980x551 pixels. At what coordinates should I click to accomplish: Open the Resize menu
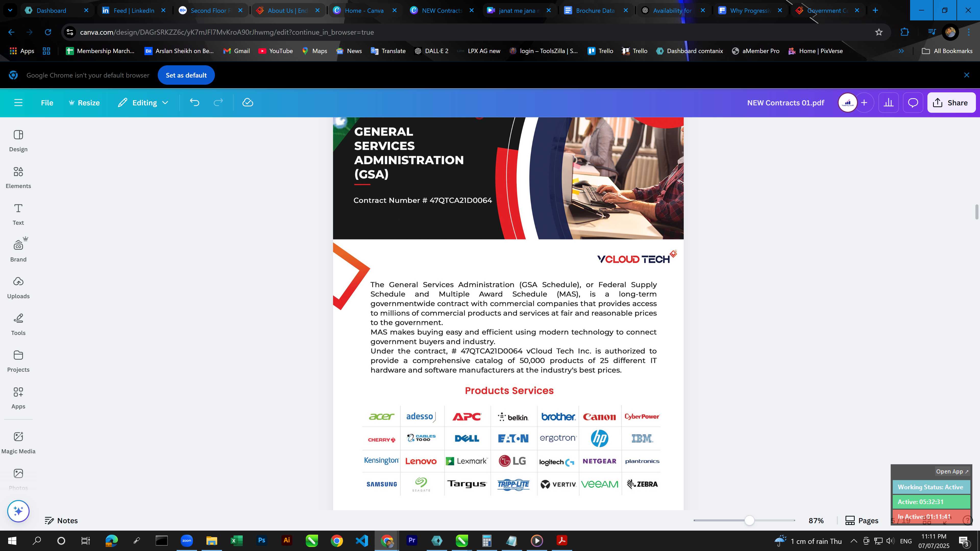click(x=84, y=103)
